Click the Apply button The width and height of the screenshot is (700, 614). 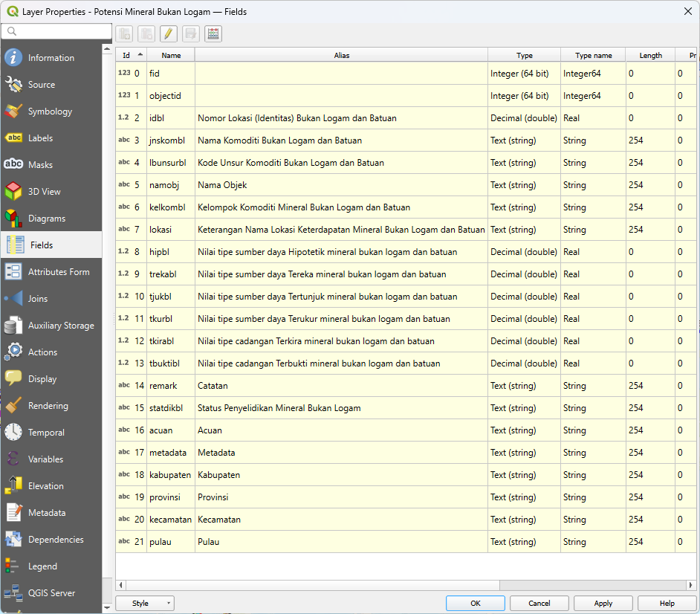click(x=603, y=604)
